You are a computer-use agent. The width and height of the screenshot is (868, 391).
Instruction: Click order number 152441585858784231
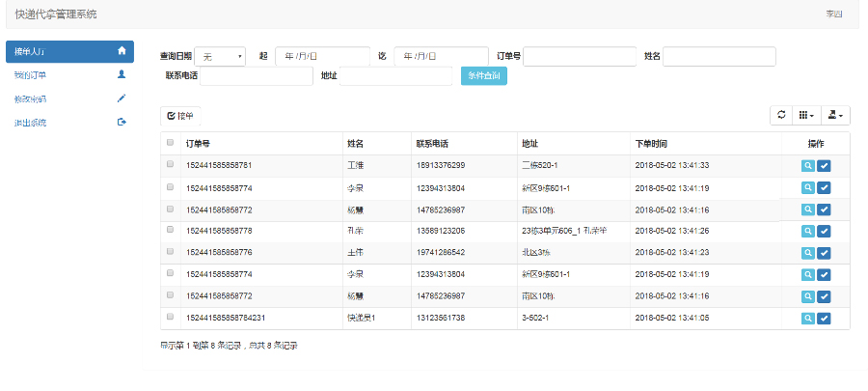(x=227, y=318)
